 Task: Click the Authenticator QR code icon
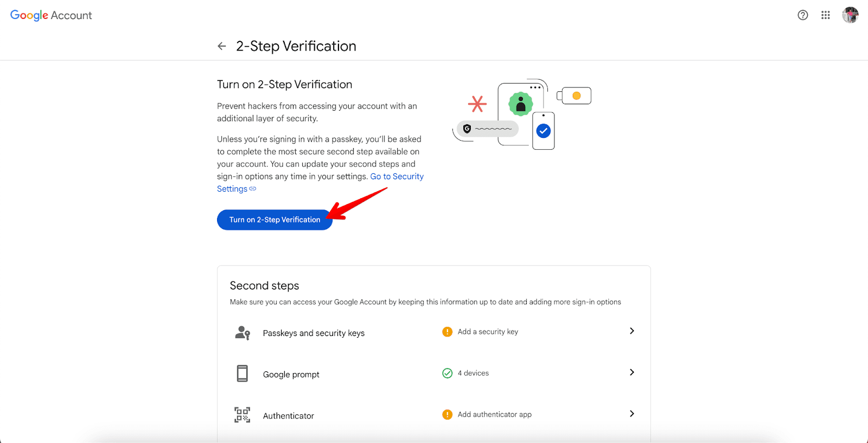point(242,415)
